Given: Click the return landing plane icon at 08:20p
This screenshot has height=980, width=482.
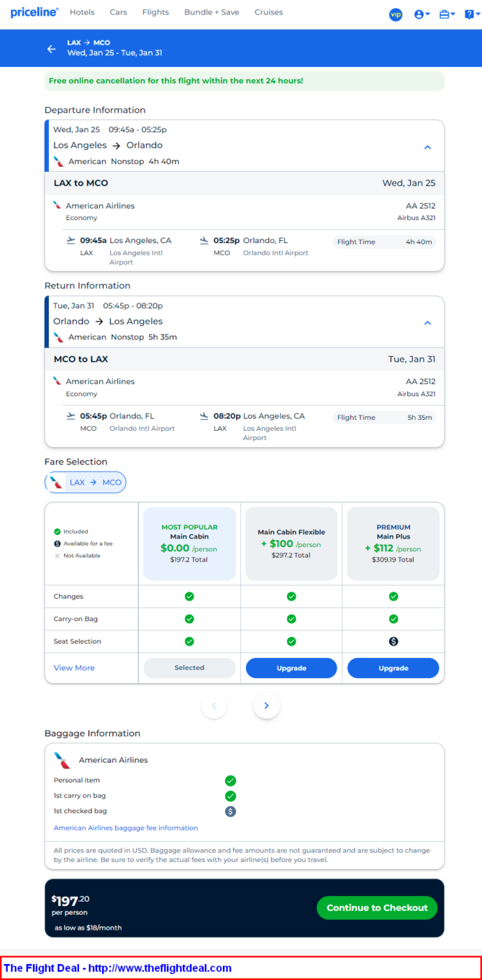Looking at the screenshot, I should click(x=204, y=416).
